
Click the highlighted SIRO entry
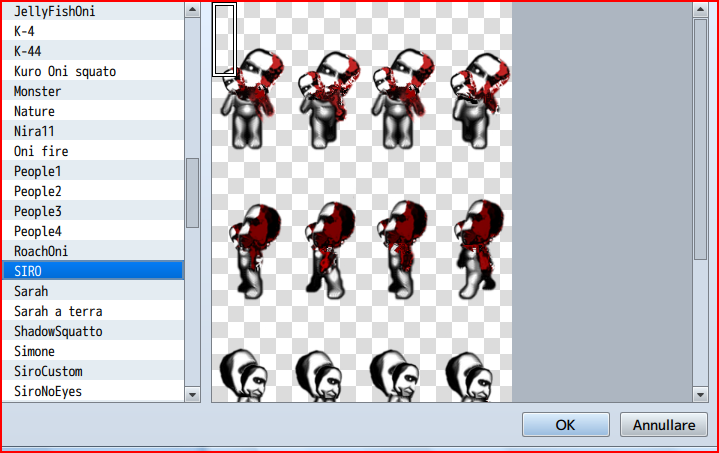(93, 271)
